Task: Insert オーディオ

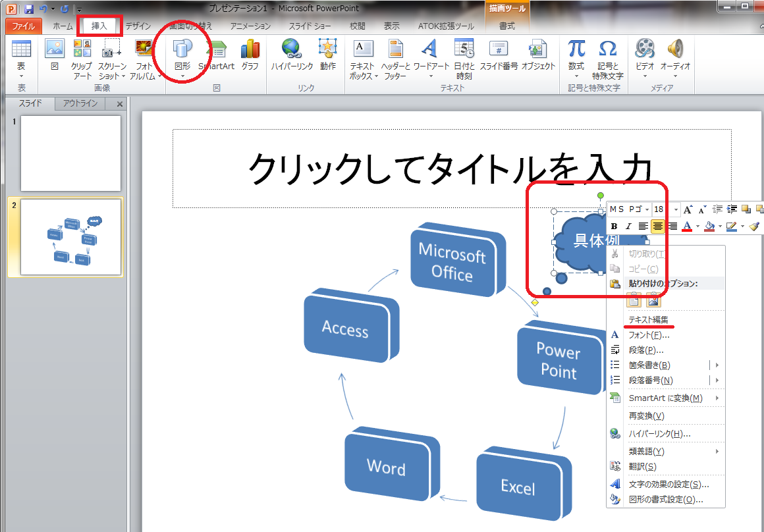Action: (675, 58)
